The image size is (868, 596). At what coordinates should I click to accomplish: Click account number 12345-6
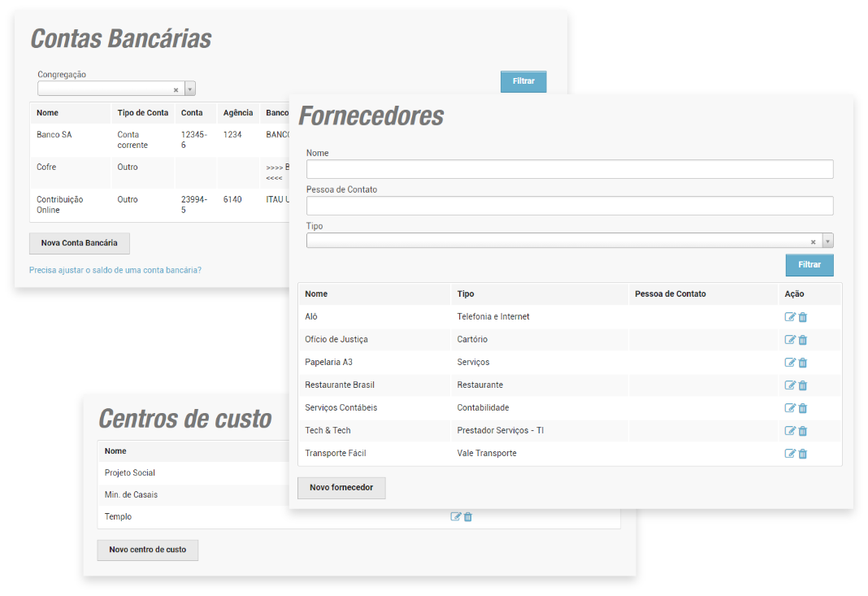pos(193,140)
